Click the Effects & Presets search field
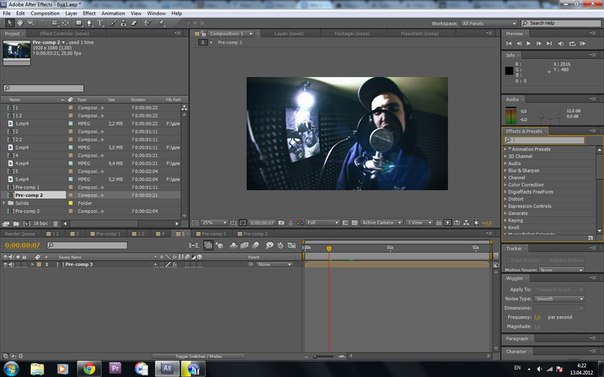The width and height of the screenshot is (604, 377). pos(545,140)
